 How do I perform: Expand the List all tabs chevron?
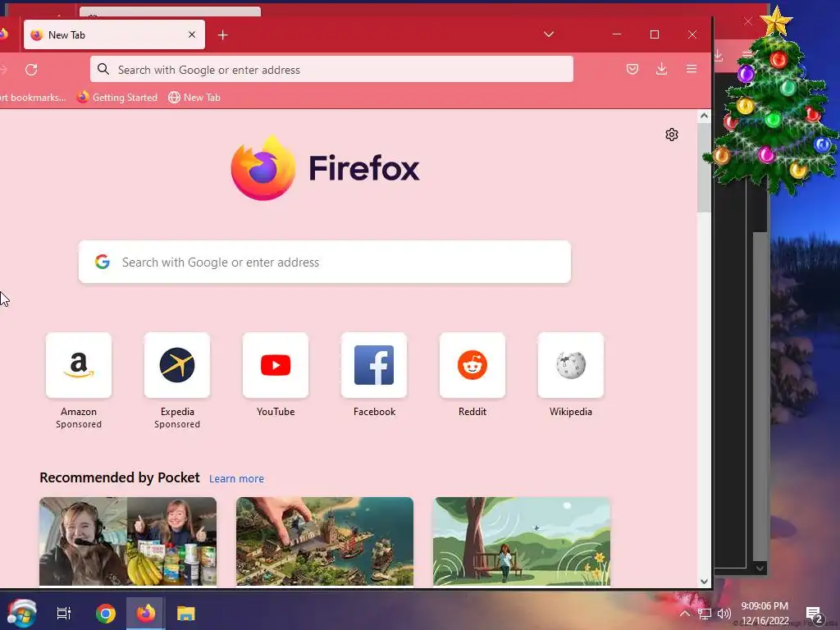point(549,34)
